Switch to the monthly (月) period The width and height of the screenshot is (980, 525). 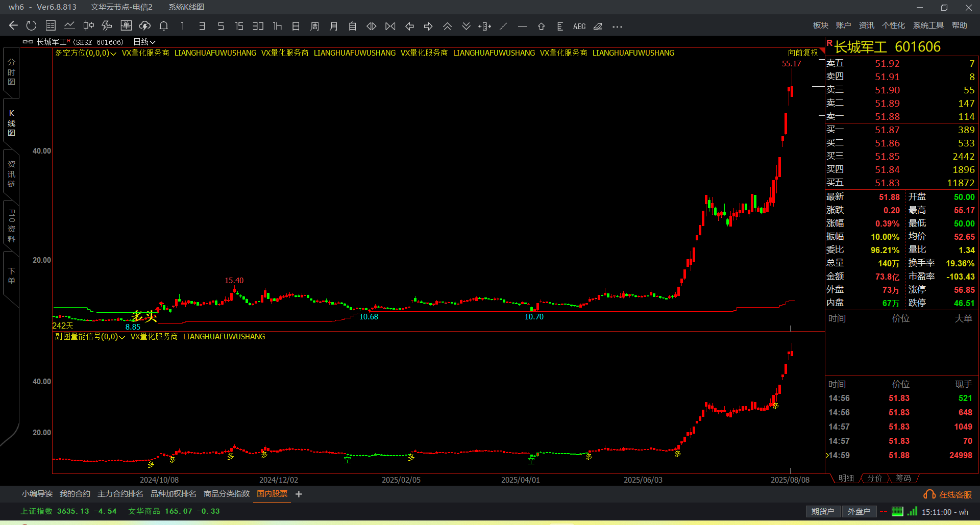334,26
